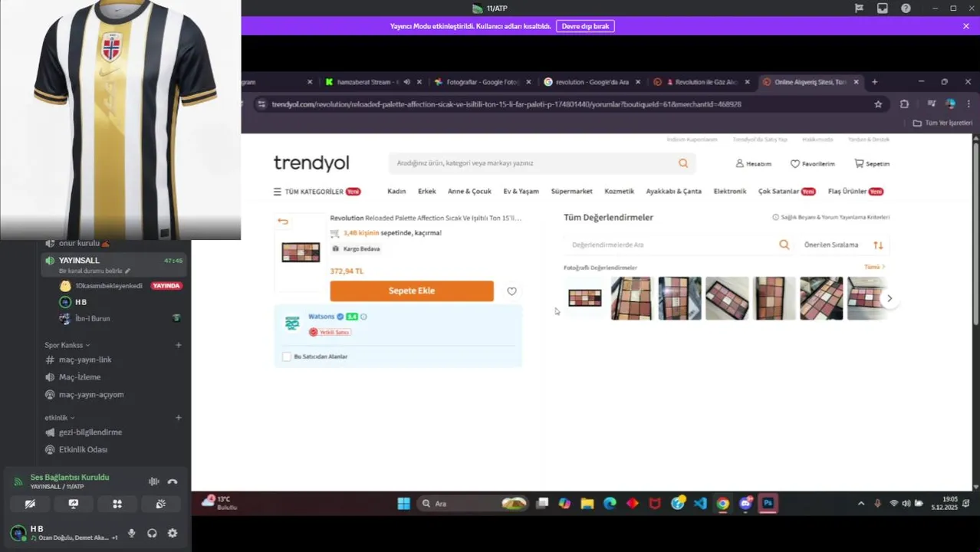Toggle Discord deafen headphones icon
Image resolution: width=980 pixels, height=552 pixels.
click(152, 533)
